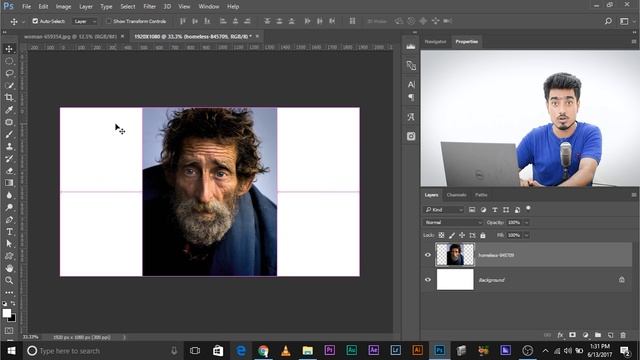Select the Dodge tool

(9, 207)
